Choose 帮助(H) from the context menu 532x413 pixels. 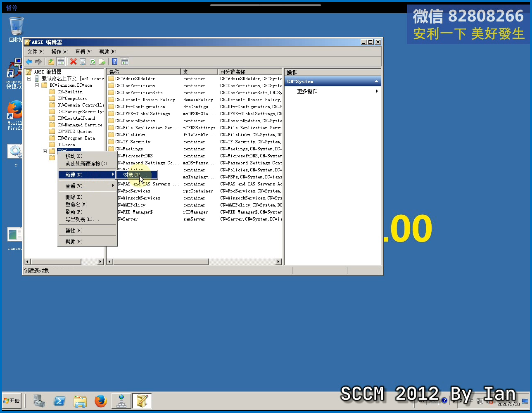(88, 242)
